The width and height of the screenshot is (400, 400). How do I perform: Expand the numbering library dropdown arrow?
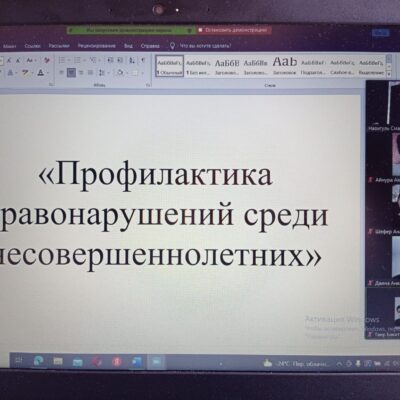pos(84,60)
